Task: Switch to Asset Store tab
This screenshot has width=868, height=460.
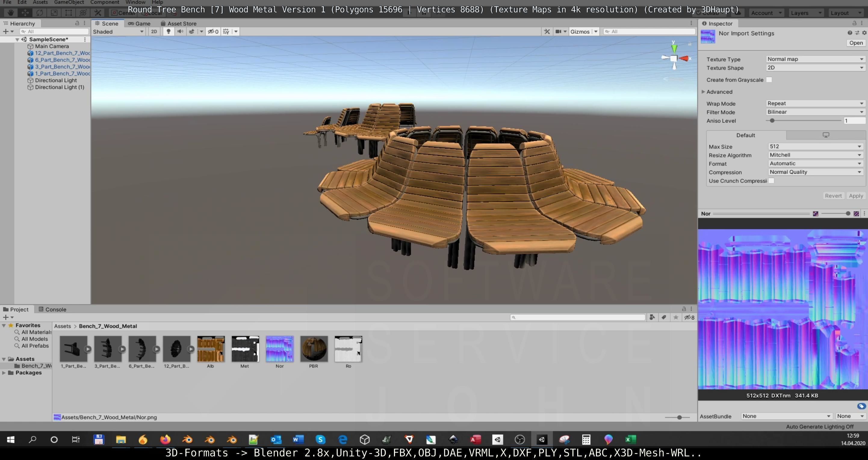Action: click(x=178, y=23)
